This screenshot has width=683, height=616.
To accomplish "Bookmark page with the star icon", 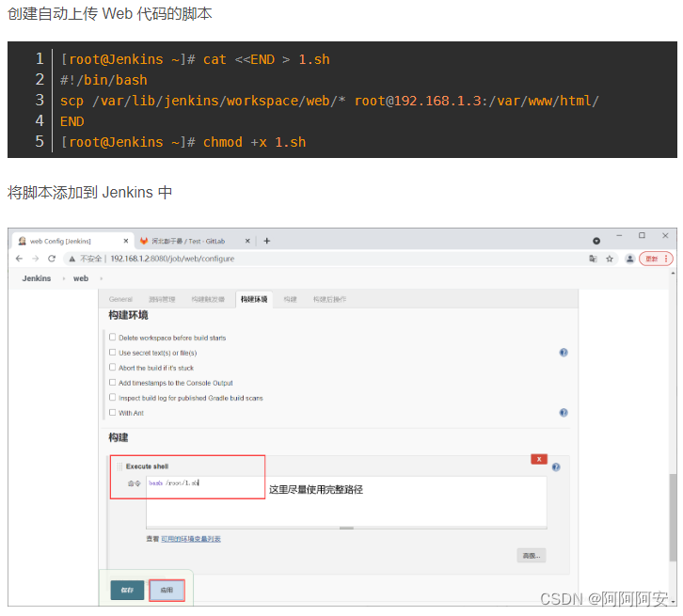I will (x=610, y=259).
